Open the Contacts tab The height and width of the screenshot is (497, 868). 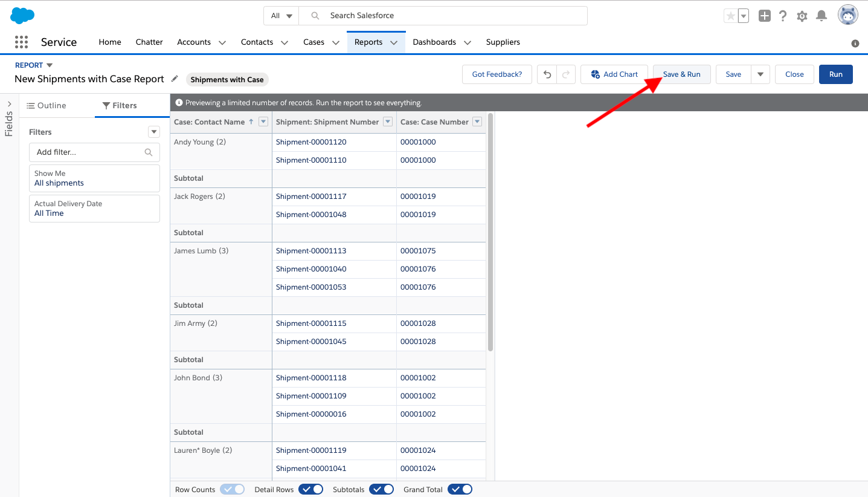pos(257,42)
